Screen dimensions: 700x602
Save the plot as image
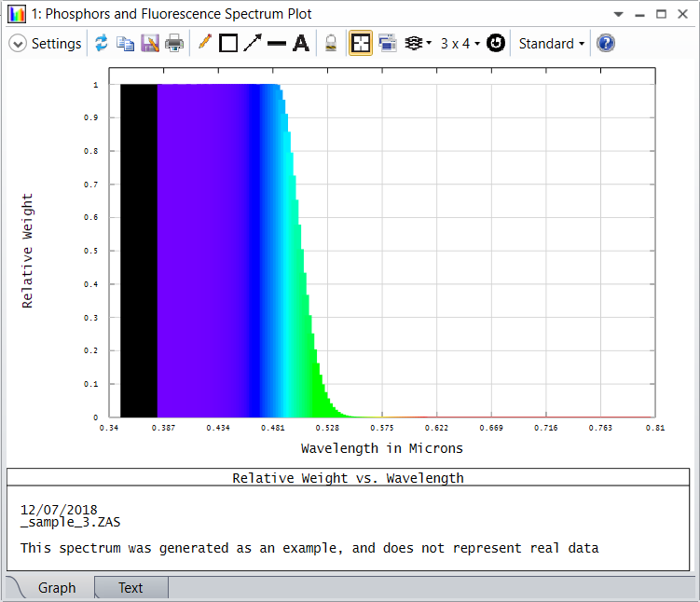150,43
